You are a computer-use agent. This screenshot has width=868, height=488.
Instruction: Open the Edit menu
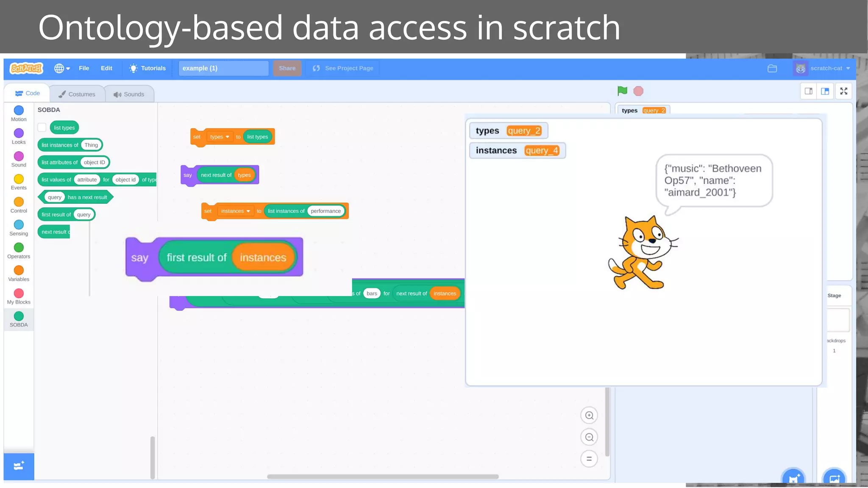[106, 68]
